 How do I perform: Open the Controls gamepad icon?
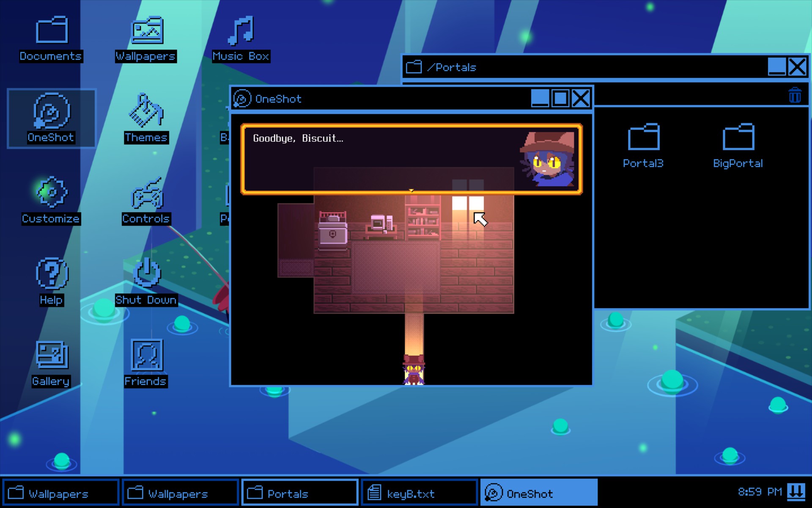pos(146,200)
